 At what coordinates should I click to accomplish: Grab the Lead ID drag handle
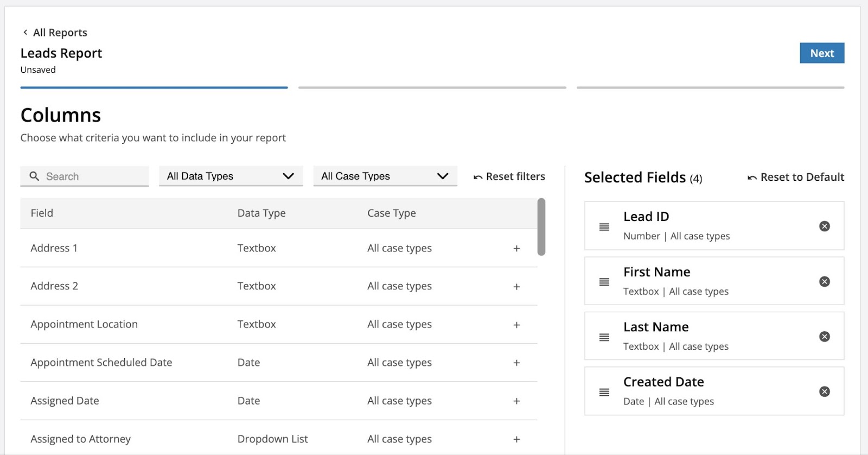point(604,227)
